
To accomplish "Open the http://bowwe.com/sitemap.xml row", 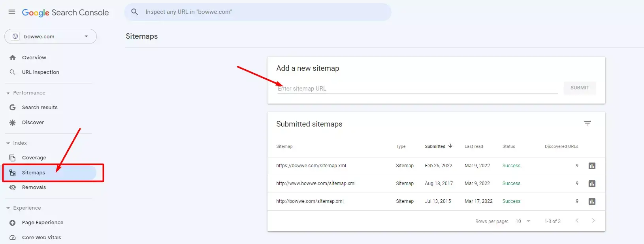I will pos(436,202).
